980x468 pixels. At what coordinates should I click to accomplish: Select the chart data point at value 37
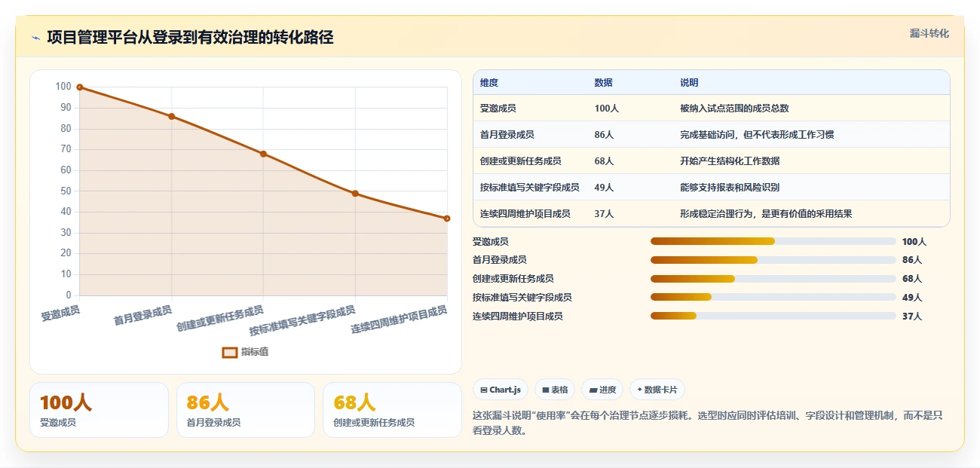pos(447,219)
